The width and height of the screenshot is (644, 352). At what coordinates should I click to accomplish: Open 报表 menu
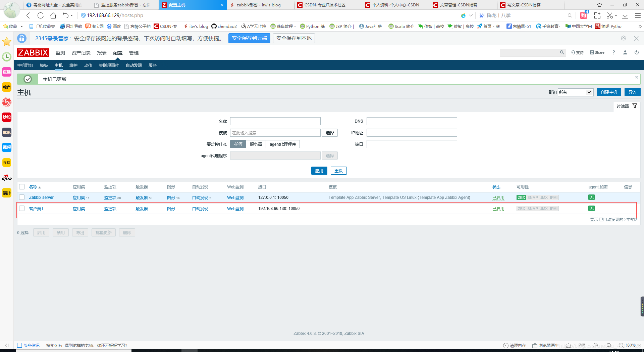tap(102, 53)
